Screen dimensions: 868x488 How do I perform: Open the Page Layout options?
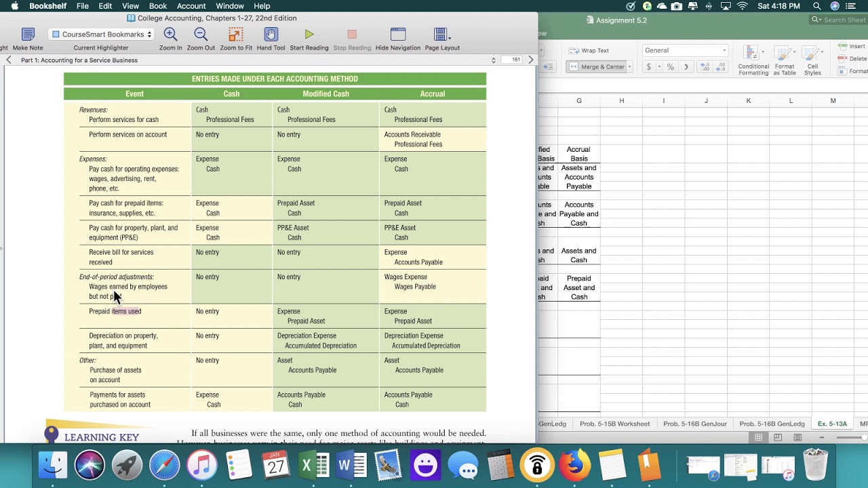coord(442,35)
